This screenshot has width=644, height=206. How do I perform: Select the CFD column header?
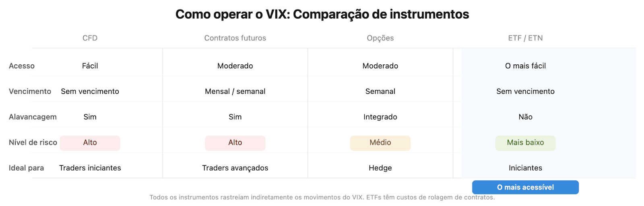click(x=90, y=38)
